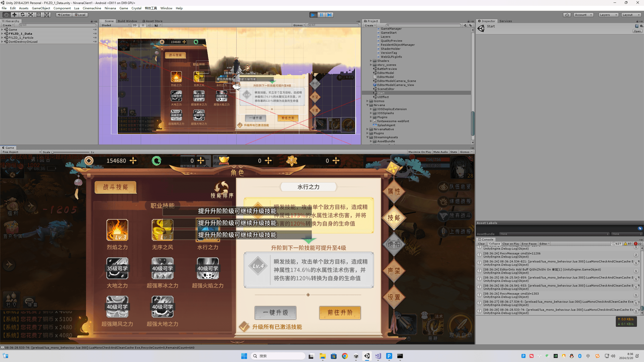Toggle Maximize On Play

coord(420,152)
